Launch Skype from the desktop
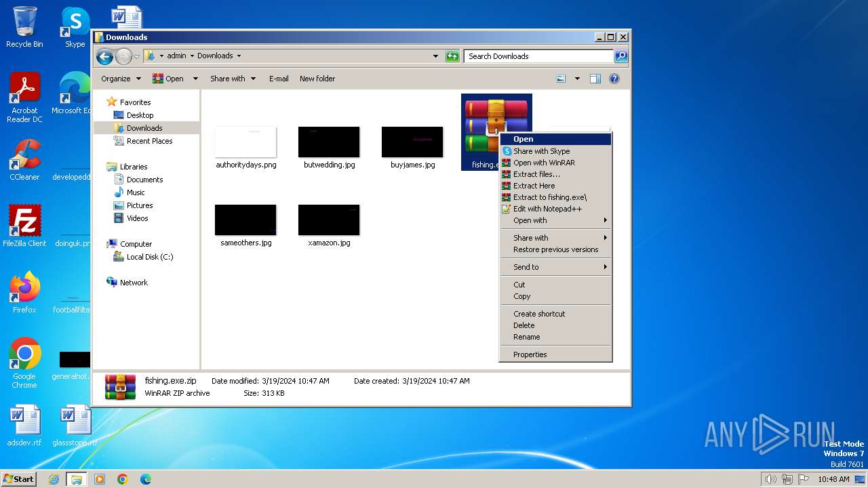 click(75, 27)
